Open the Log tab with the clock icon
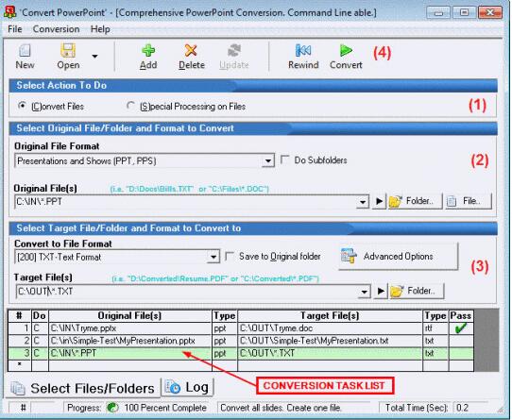This screenshot has width=512, height=420. [x=188, y=387]
